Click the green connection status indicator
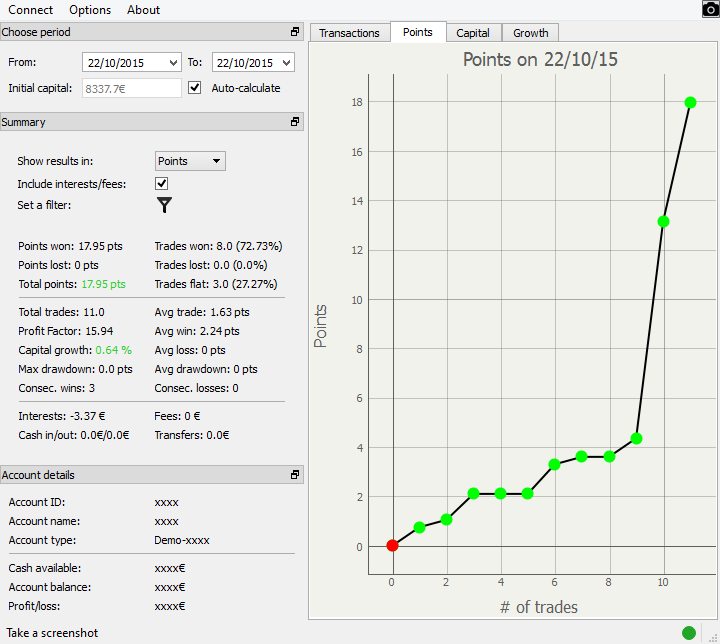This screenshot has width=720, height=644. [688, 633]
